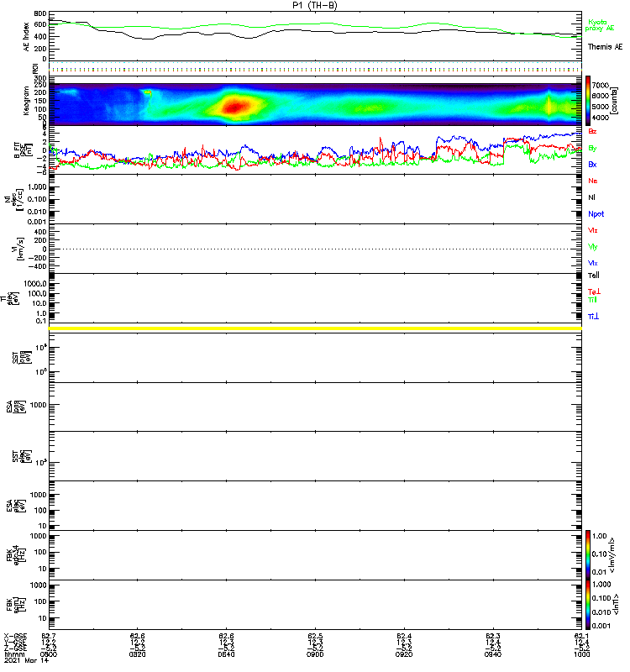The image size is (630, 672).
Task: Click the green By legend label
Action: pos(592,149)
